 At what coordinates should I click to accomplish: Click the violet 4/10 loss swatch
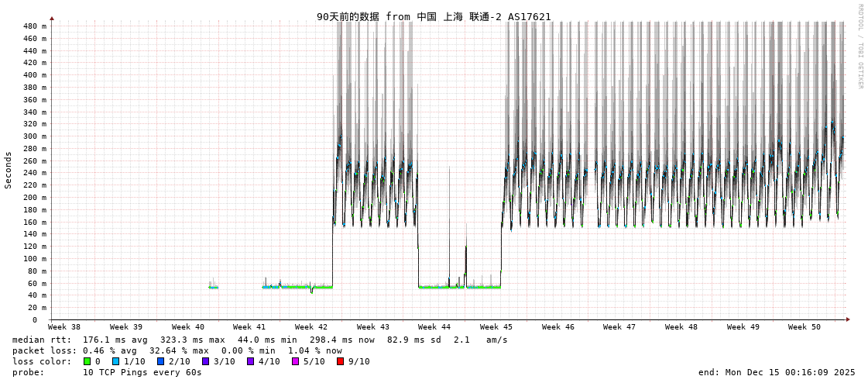click(250, 361)
